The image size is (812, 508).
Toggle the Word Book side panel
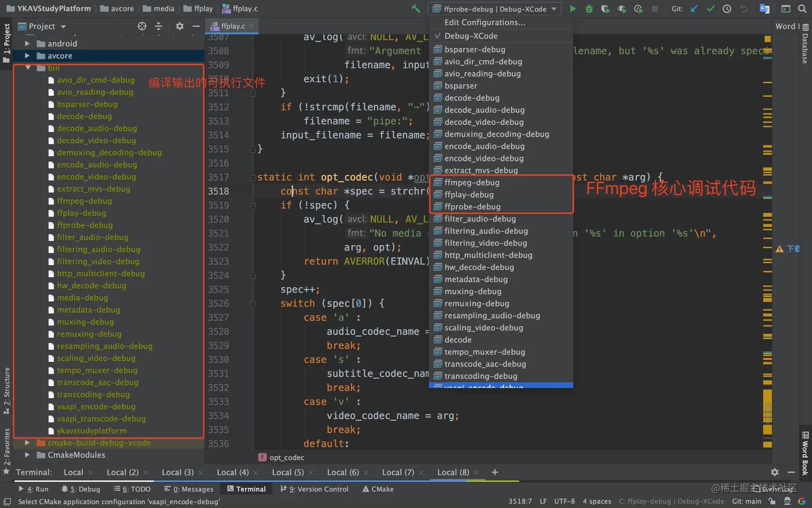pos(805,453)
